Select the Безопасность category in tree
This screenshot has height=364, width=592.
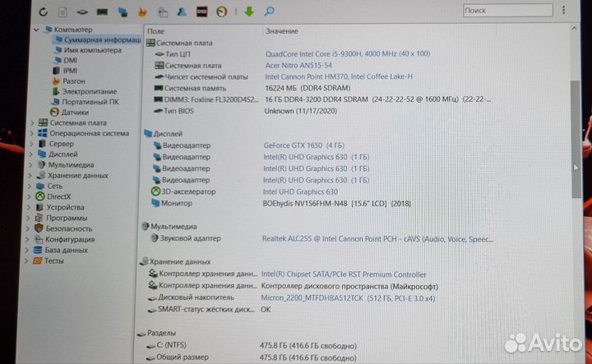tap(63, 228)
